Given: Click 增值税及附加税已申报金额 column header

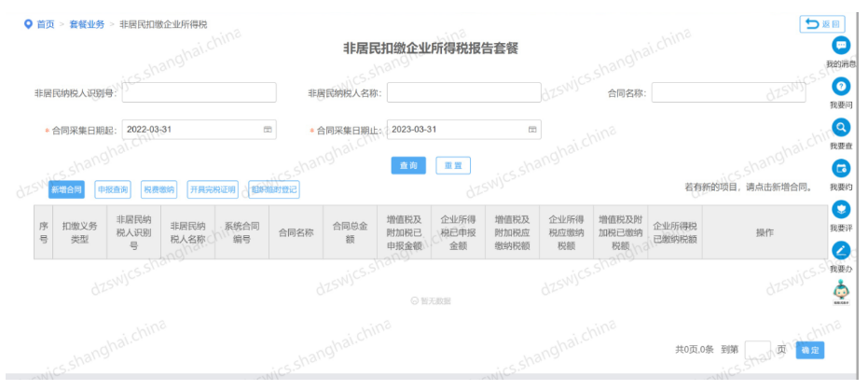Looking at the screenshot, I should [x=404, y=232].
